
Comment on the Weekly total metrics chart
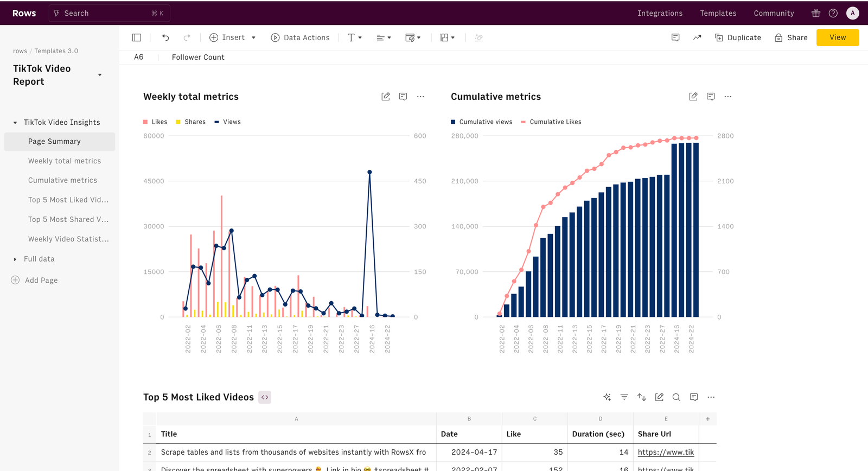click(403, 97)
